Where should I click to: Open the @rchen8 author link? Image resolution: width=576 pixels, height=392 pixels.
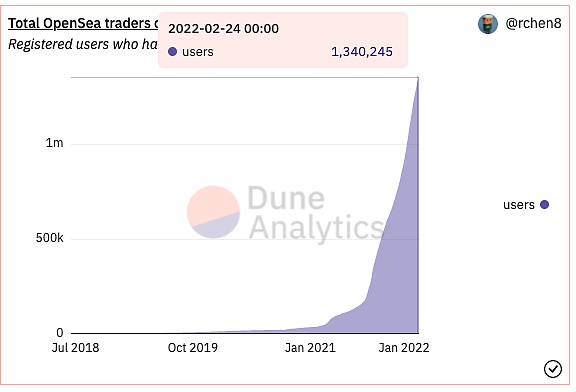tap(533, 24)
